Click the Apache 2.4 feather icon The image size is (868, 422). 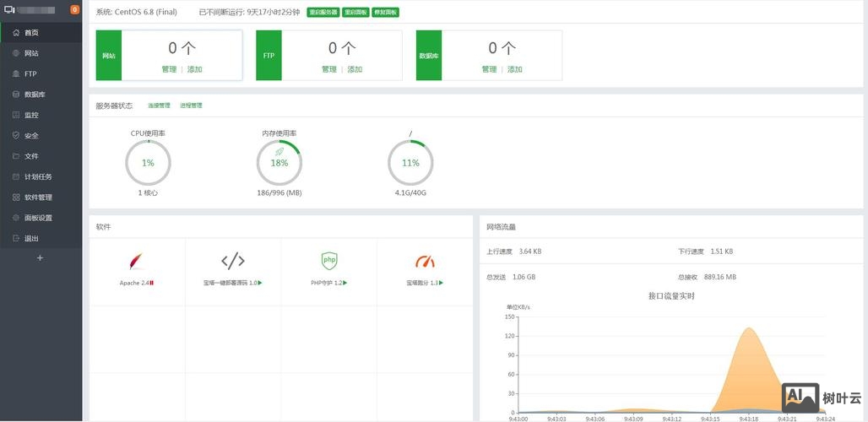click(x=137, y=261)
